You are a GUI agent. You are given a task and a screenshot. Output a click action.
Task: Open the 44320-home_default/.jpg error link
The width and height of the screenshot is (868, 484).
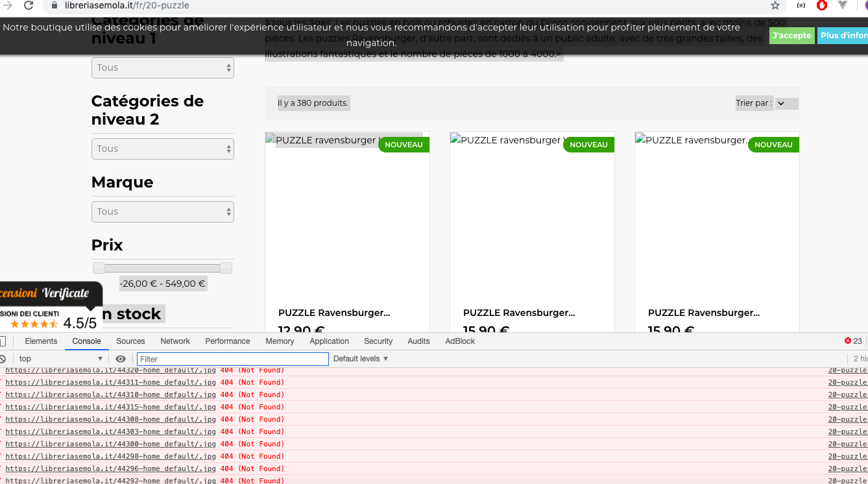tap(110, 370)
